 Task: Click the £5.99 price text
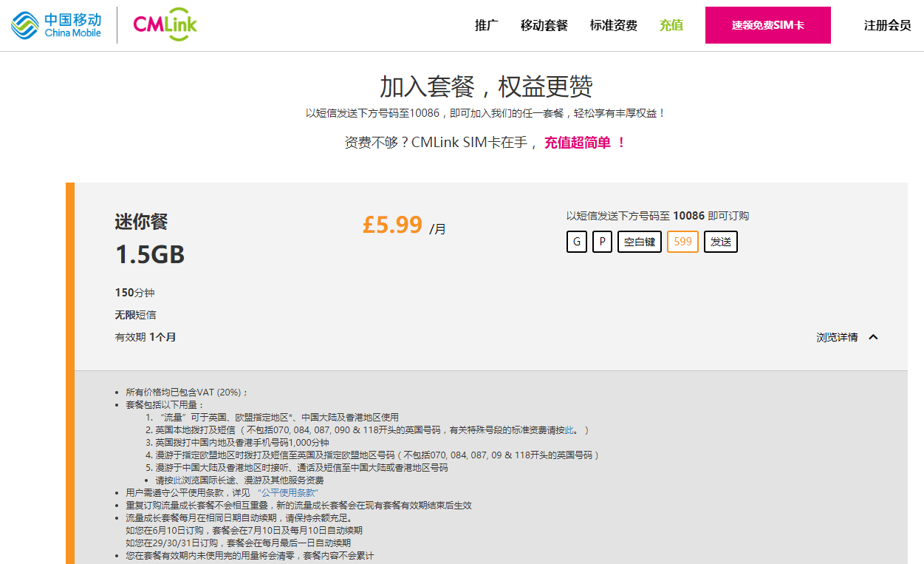[x=392, y=225]
